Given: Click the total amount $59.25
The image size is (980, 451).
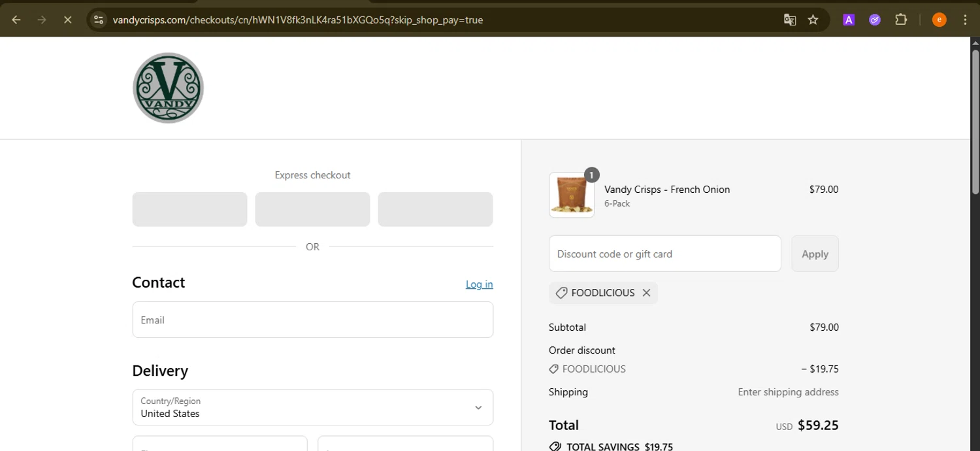Looking at the screenshot, I should 818,426.
